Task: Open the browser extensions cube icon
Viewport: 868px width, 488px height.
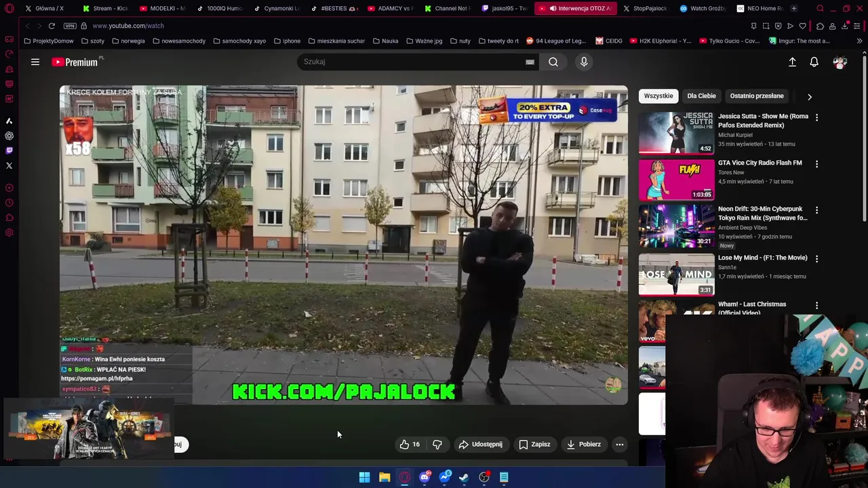Action: (820, 26)
